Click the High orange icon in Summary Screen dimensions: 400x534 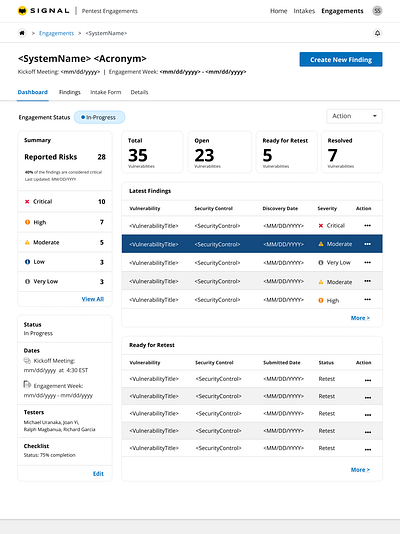pos(27,222)
